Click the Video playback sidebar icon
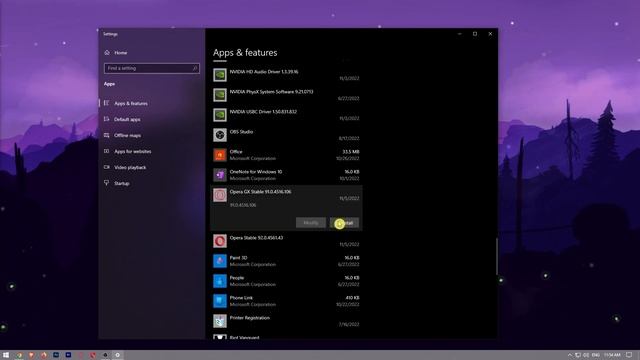 tap(107, 167)
